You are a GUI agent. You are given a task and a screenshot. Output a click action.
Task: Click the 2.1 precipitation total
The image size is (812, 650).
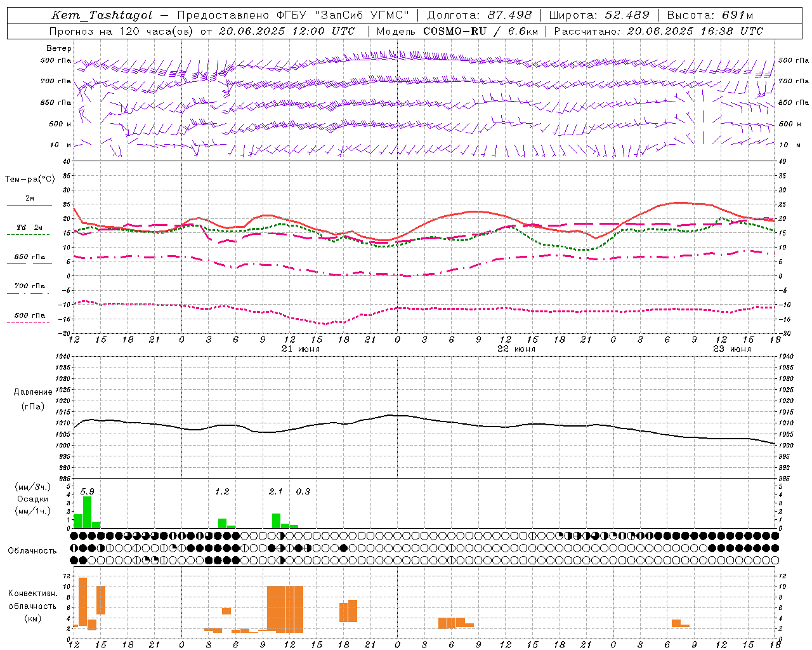[276, 491]
